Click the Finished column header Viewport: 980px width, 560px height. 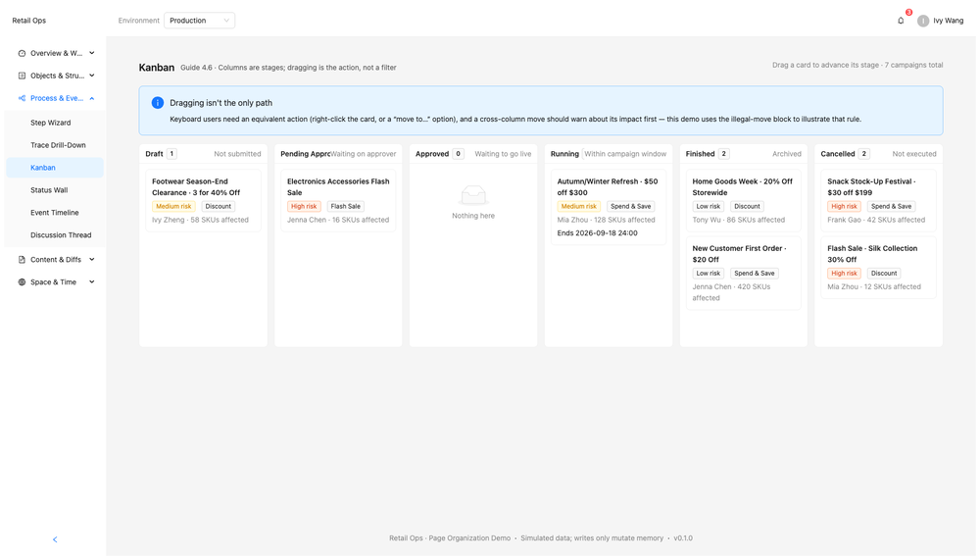coord(743,154)
